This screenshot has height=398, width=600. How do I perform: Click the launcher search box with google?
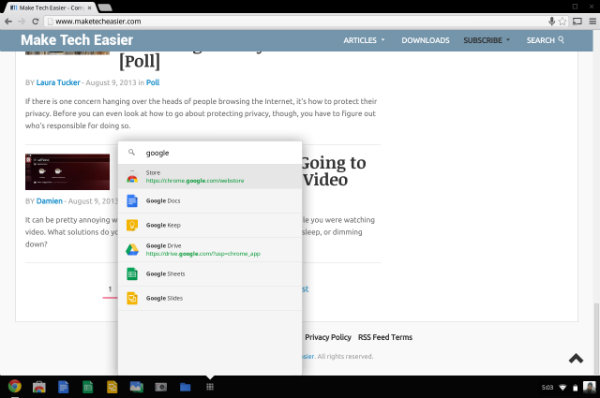(210, 153)
